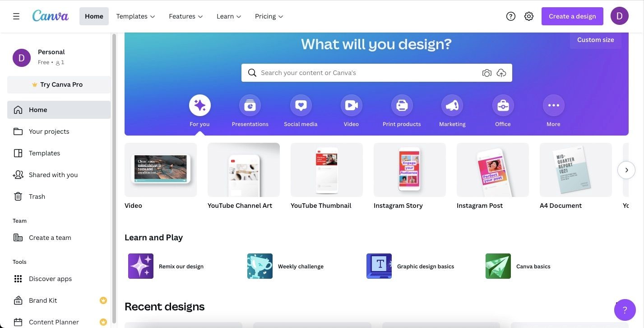Select the Office category icon
This screenshot has height=328, width=644.
pos(503,105)
